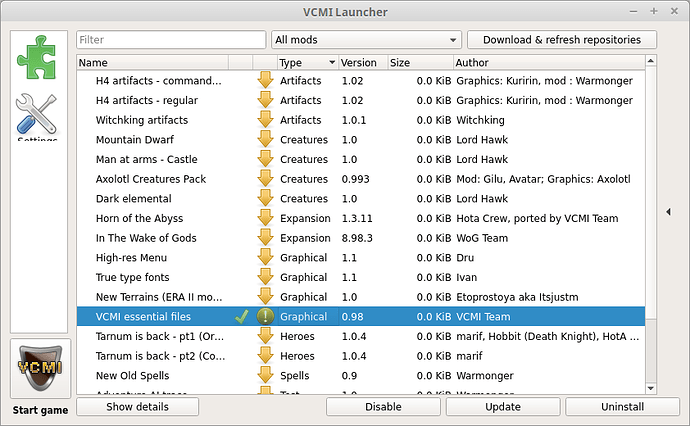This screenshot has width=690, height=426.
Task: Click the scrollbar up arrow
Action: click(651, 61)
